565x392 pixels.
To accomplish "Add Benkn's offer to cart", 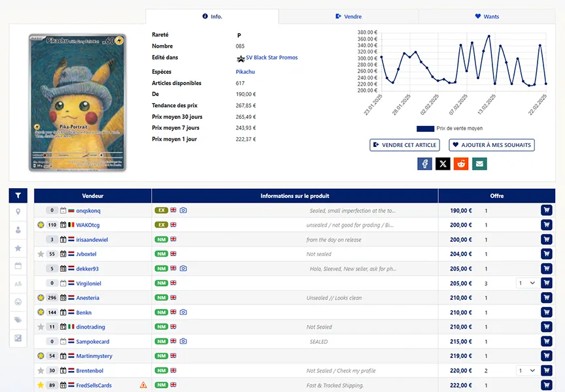I will (547, 312).
